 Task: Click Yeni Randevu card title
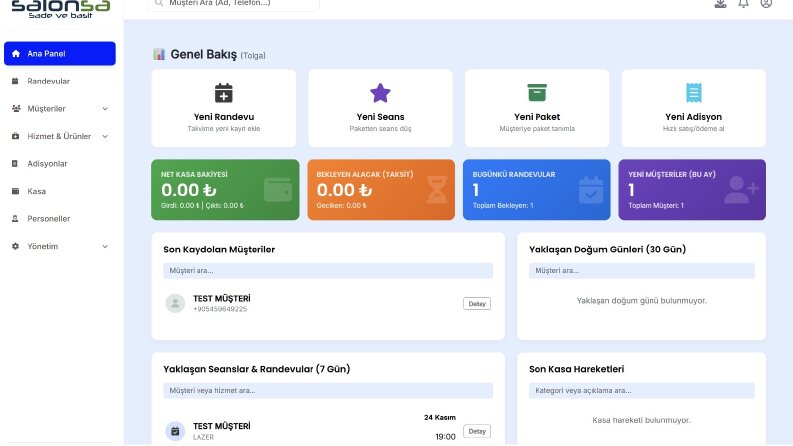224,117
